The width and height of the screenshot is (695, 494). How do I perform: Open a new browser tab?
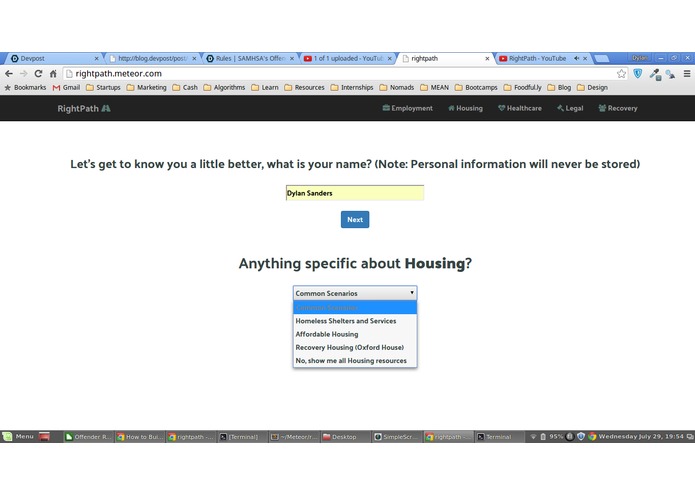pyautogui.click(x=601, y=58)
